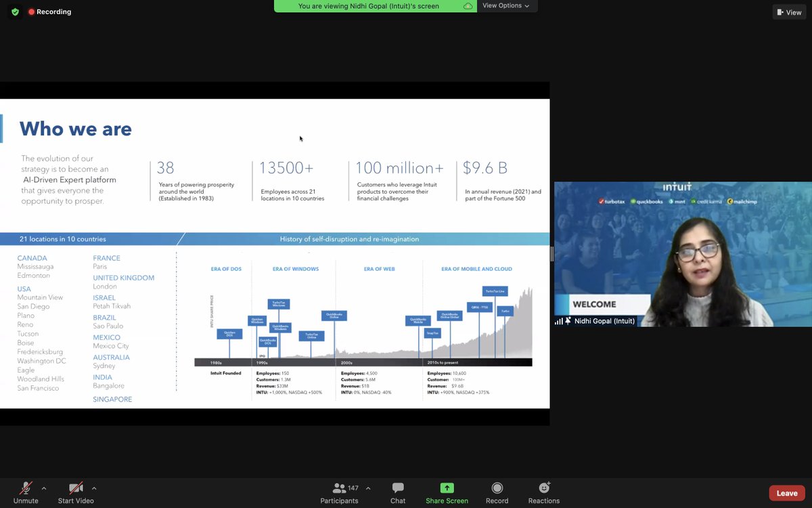Click the Sao Paulo location

(x=108, y=326)
